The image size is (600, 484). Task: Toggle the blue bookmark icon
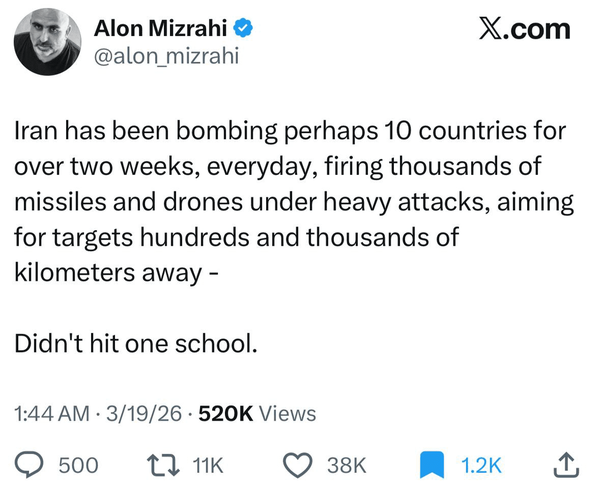pos(431,464)
